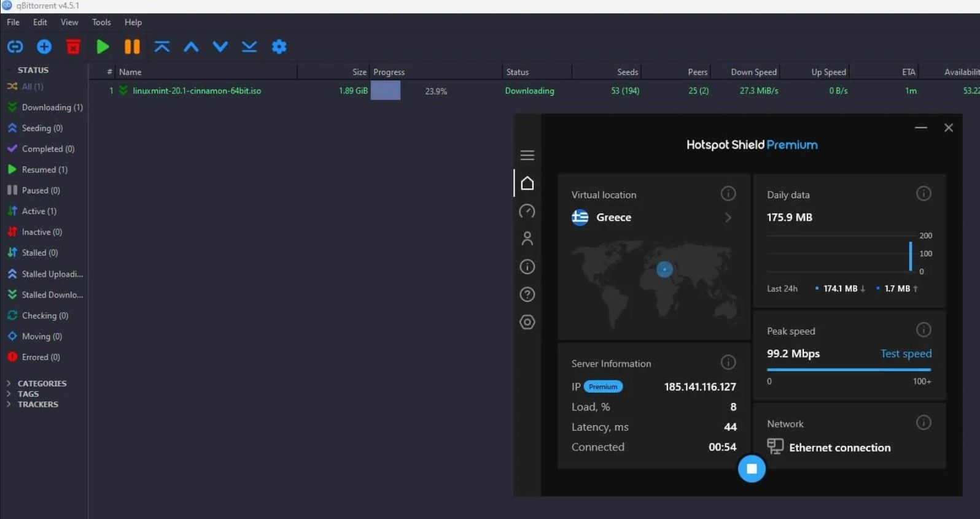Filter by Resumed (1) status
Viewport: 980px width, 519px height.
point(37,169)
